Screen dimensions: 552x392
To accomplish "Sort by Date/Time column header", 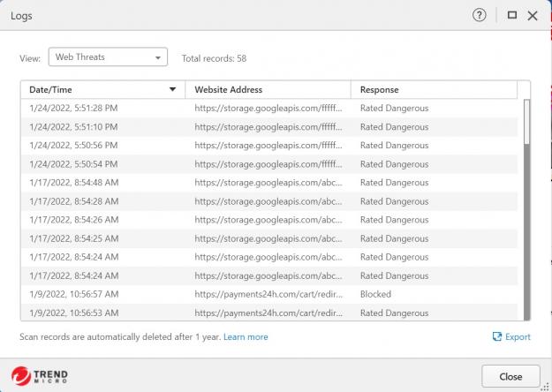I will 102,90.
